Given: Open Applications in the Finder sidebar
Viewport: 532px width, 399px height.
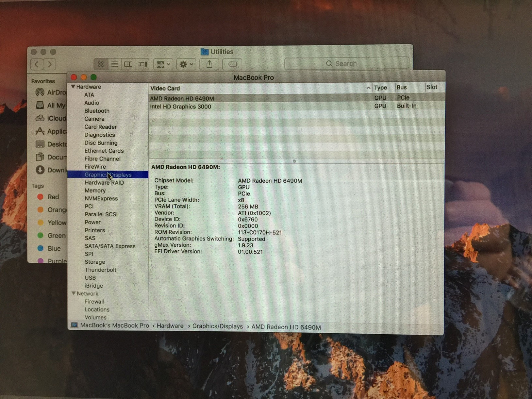Looking at the screenshot, I should click(x=51, y=131).
